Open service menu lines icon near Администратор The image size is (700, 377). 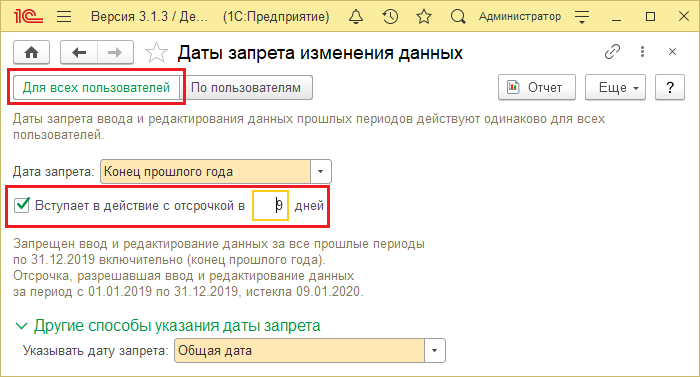pyautogui.click(x=582, y=17)
